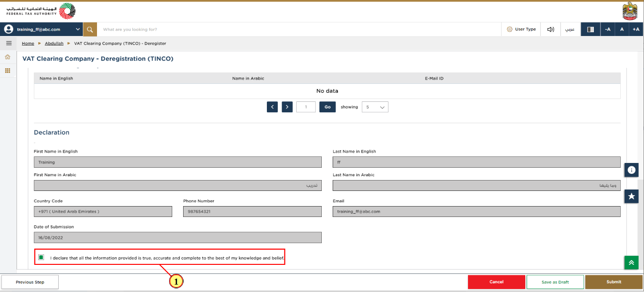Decrease font size with -A
Image resolution: width=644 pixels, height=307 pixels.
tap(608, 29)
